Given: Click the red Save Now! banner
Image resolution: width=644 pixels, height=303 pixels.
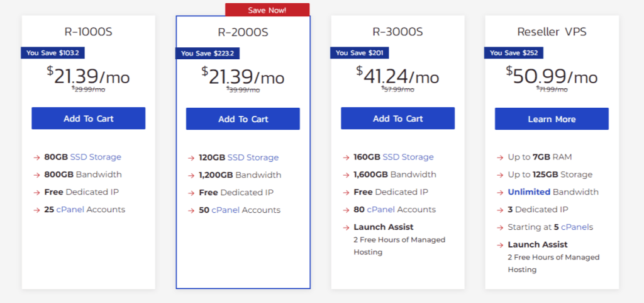Looking at the screenshot, I should (267, 10).
